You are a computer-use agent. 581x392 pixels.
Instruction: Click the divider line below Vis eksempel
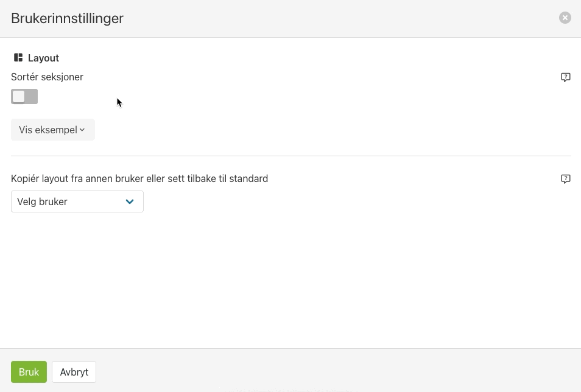click(291, 156)
